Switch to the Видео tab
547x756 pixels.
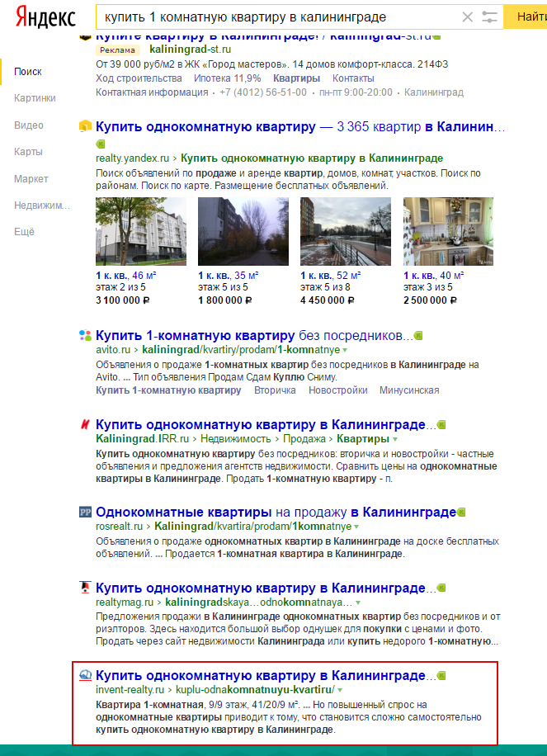tap(28, 125)
